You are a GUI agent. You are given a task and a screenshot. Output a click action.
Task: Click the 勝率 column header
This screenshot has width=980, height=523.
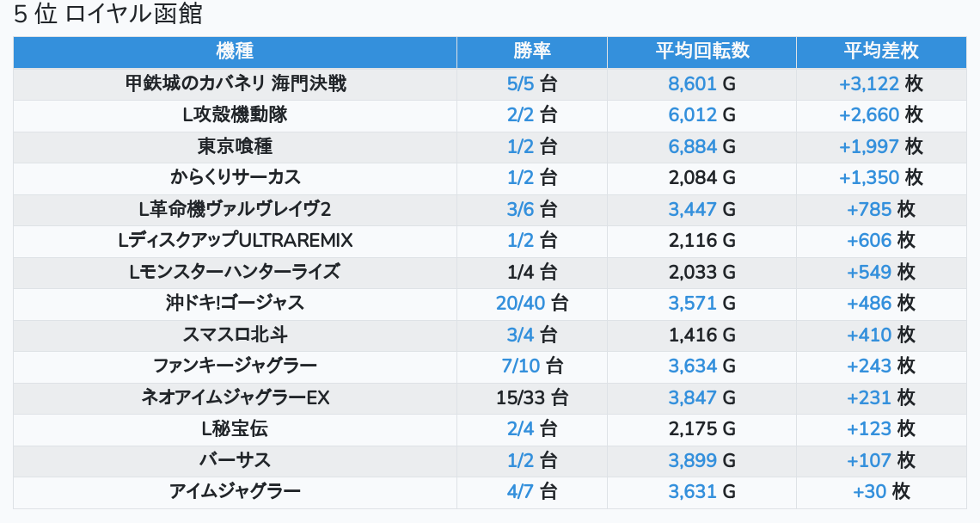coord(531,52)
